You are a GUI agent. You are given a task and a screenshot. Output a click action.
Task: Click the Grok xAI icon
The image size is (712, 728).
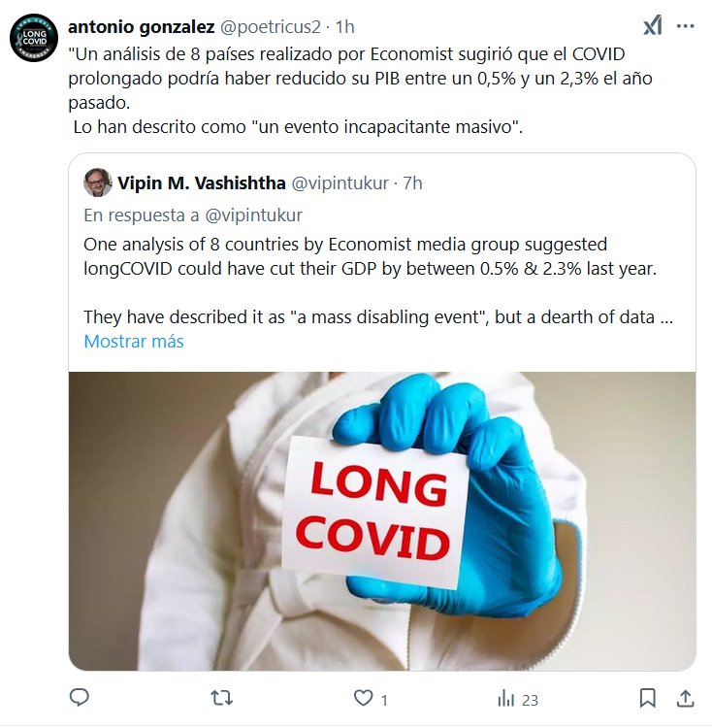652,26
